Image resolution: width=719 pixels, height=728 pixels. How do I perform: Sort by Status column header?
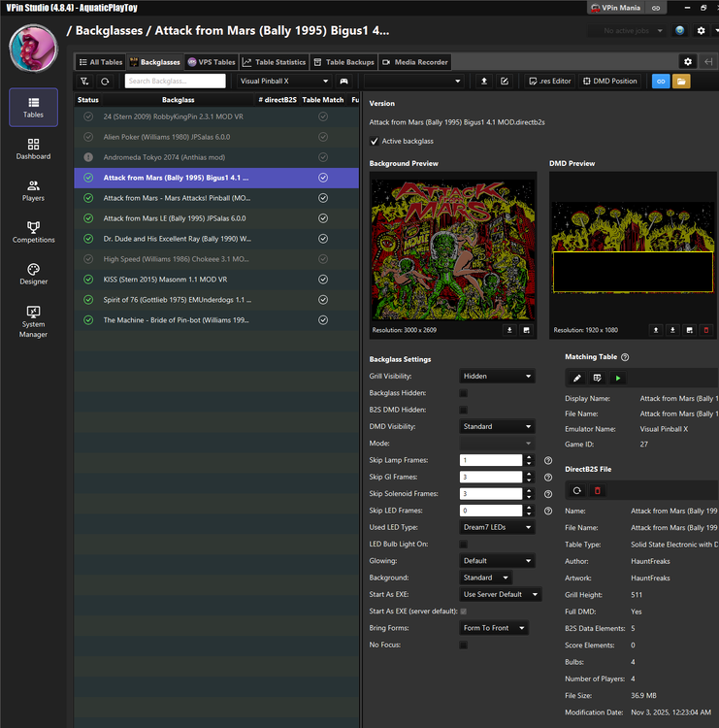(87, 100)
